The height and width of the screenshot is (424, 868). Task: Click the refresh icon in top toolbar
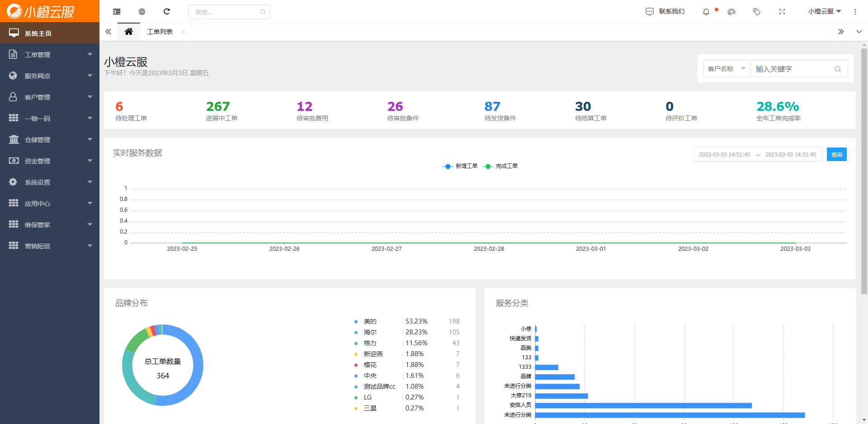[x=167, y=12]
